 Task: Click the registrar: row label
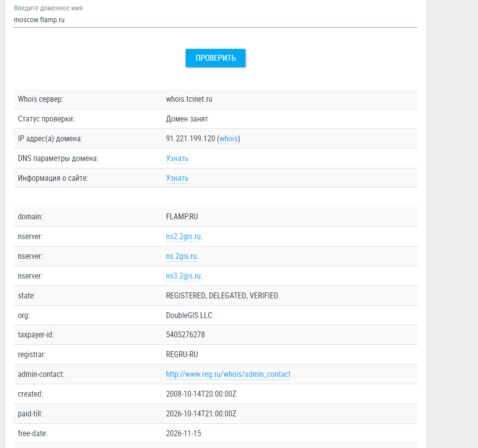tap(32, 354)
